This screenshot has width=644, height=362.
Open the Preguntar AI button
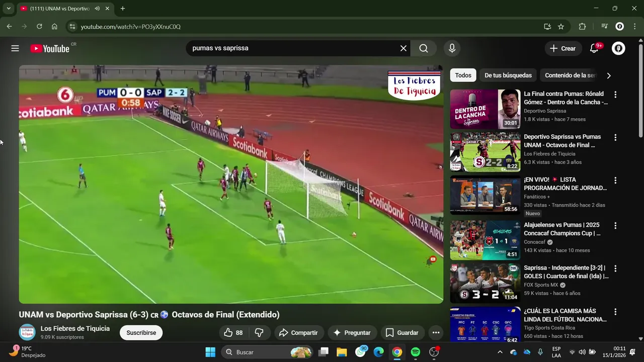(352, 332)
